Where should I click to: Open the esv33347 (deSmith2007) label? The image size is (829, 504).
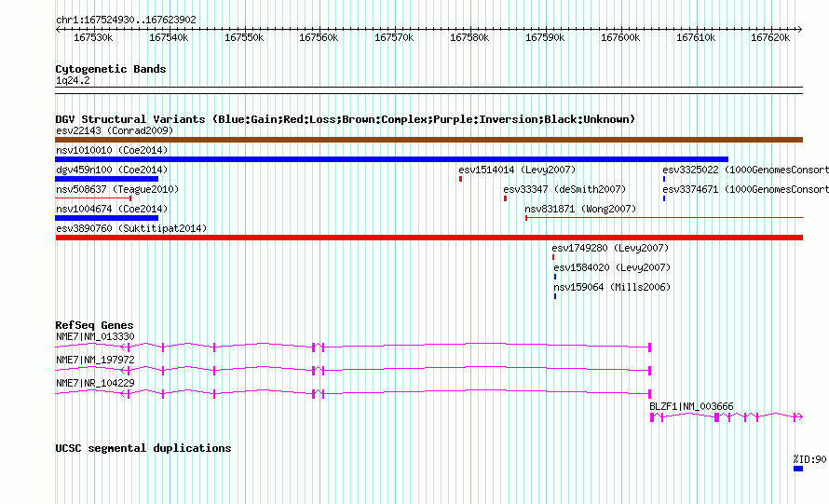[x=564, y=189]
